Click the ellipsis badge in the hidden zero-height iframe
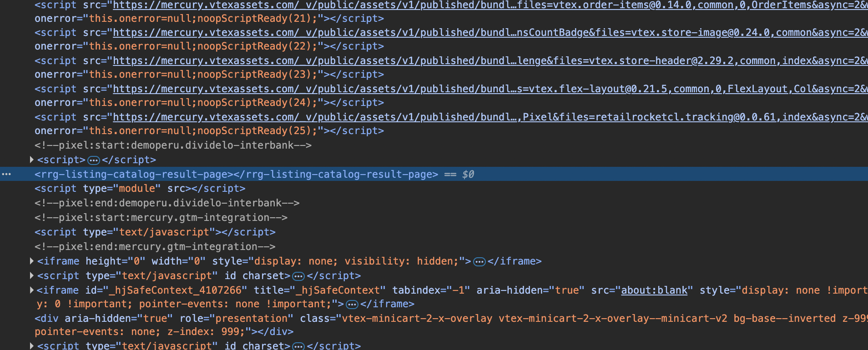868x350 pixels. [x=479, y=261]
